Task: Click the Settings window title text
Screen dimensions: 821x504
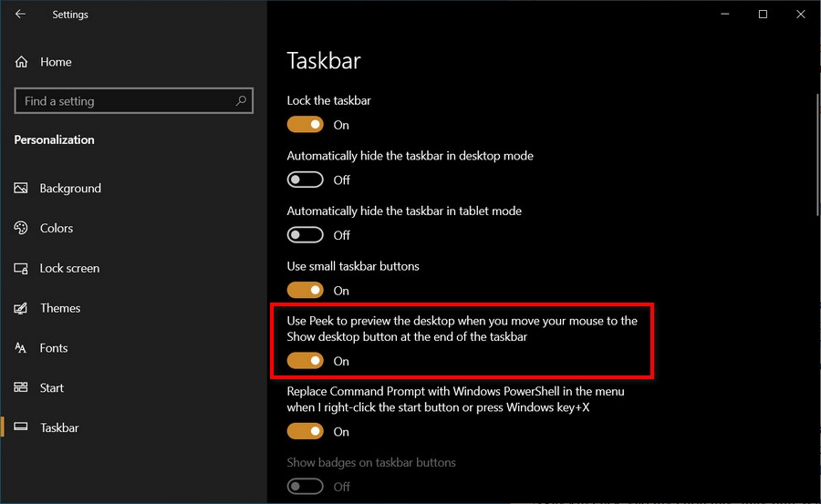Action: coord(70,15)
